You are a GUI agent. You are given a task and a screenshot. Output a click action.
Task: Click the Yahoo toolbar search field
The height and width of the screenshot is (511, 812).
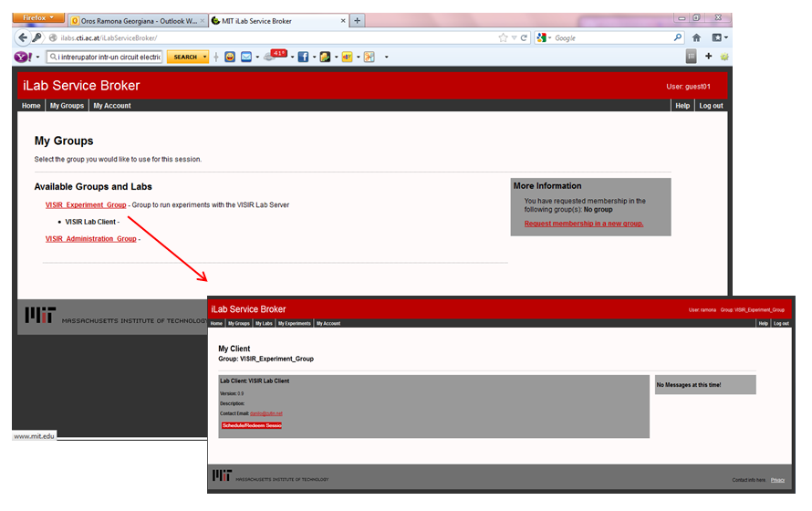click(105, 57)
